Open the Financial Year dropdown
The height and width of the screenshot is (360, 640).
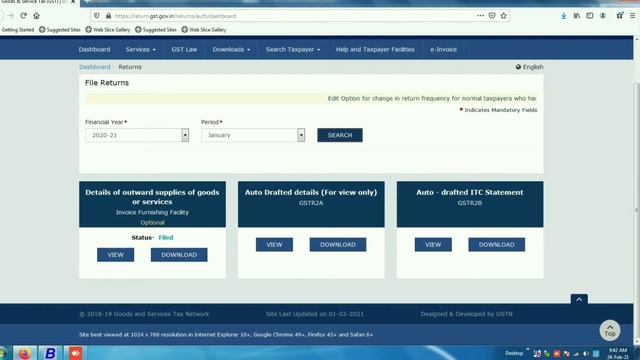[x=137, y=135]
